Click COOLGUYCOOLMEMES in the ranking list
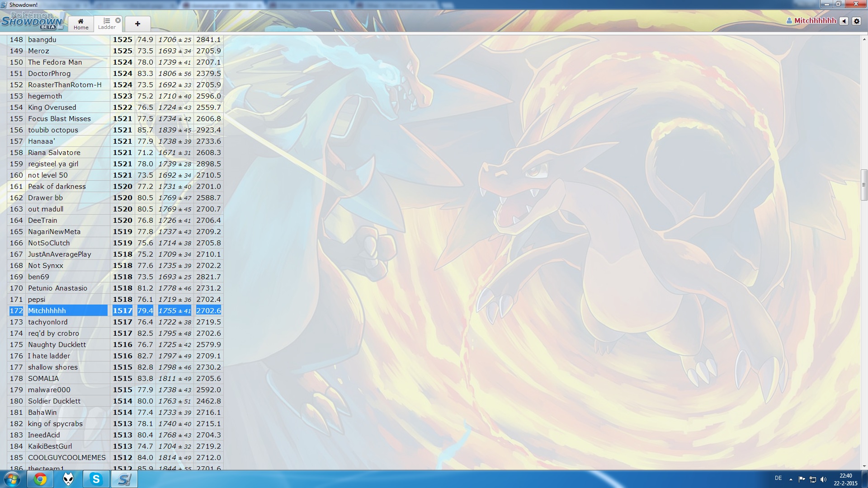 point(66,458)
